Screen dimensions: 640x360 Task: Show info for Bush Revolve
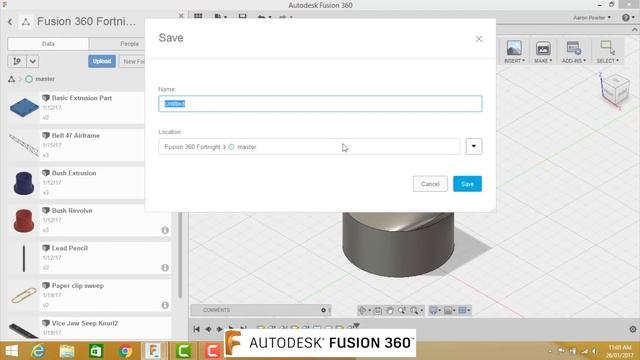pyautogui.click(x=165, y=230)
